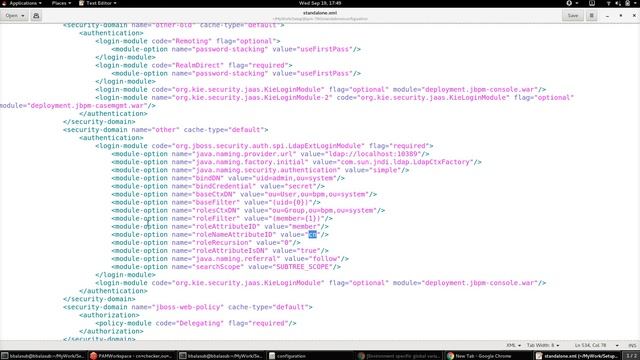Click 'roleAttributeID' option name
640x360 pixels.
point(226,227)
